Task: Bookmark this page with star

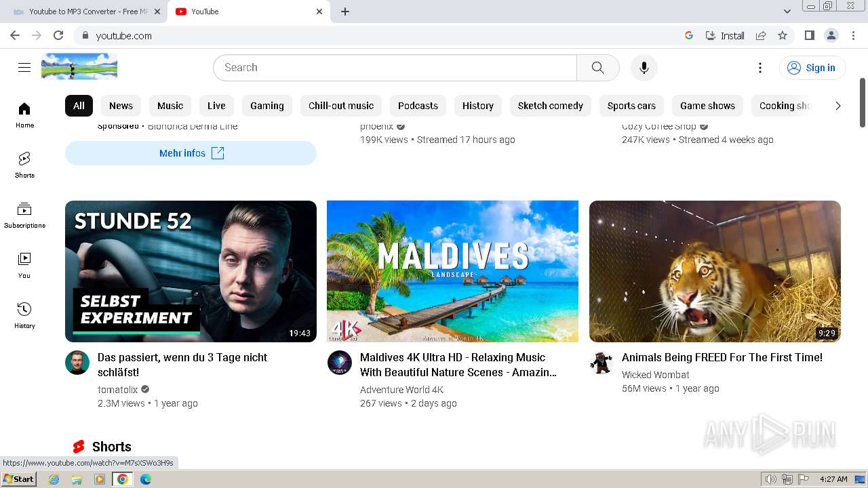Action: (x=783, y=35)
